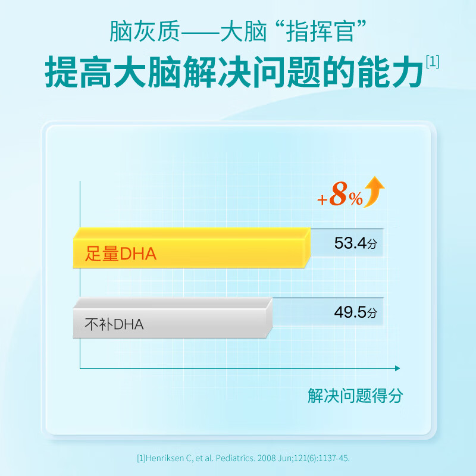This screenshot has width=476, height=476.
Task: Click the percent sign beside the 8
Action: tap(356, 201)
